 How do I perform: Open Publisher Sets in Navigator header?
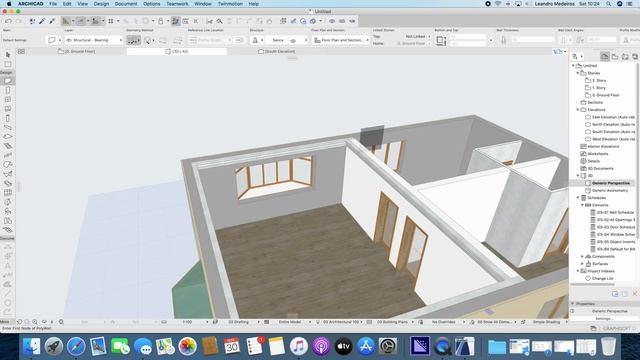click(635, 57)
